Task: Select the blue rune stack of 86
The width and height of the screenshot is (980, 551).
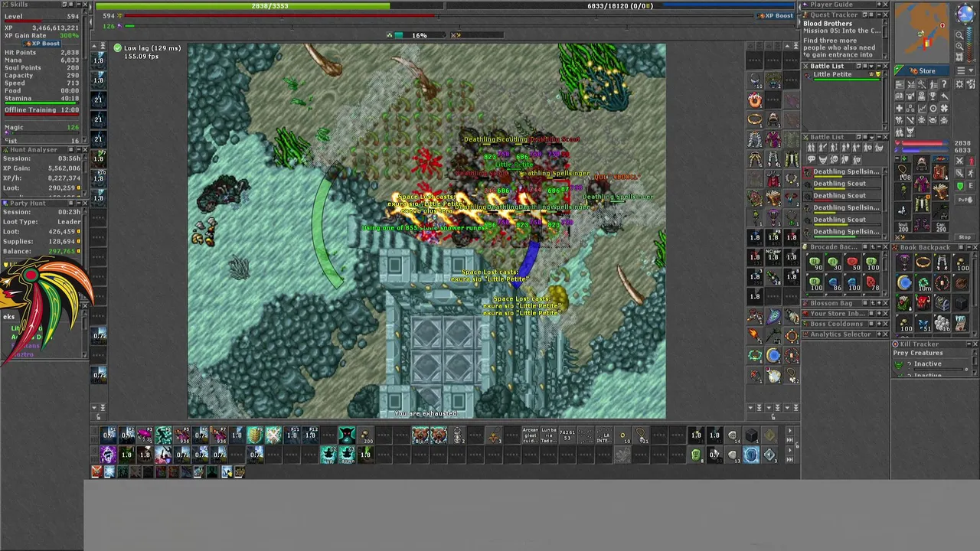Action: point(834,283)
